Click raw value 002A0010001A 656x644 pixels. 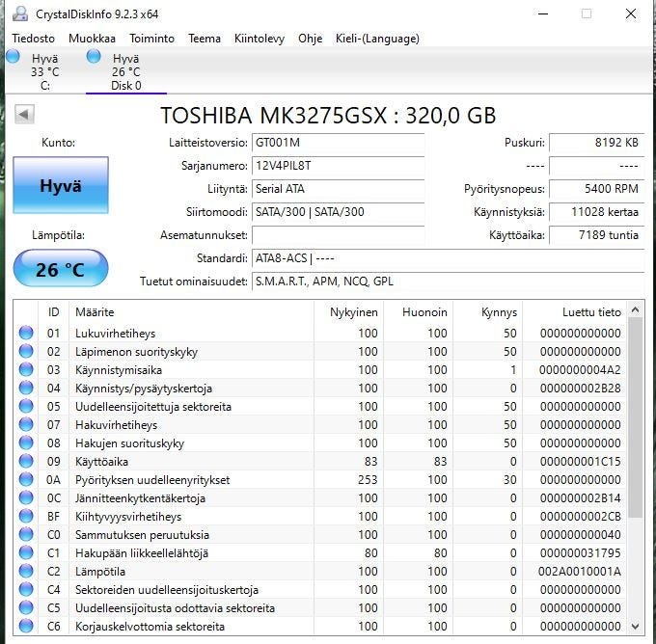point(580,572)
